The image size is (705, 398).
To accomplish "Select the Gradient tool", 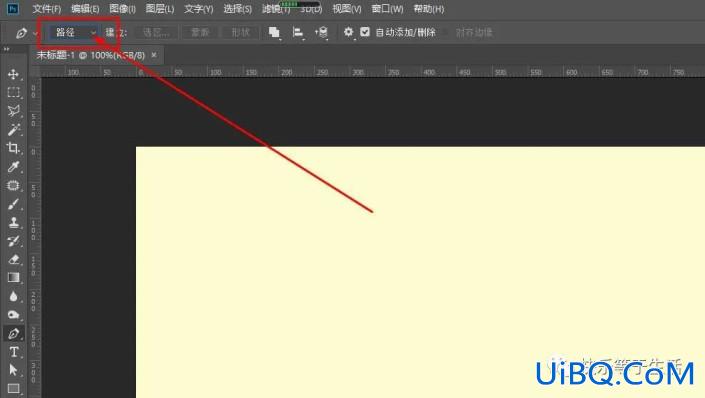I will [x=13, y=278].
